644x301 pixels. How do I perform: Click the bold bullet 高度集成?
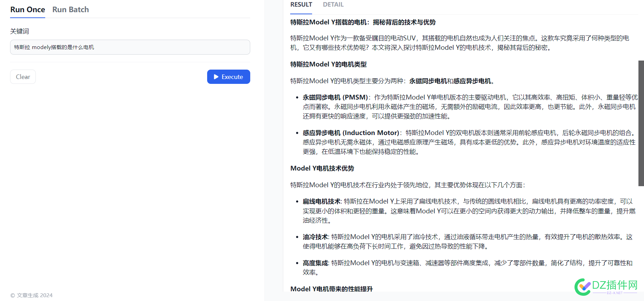[x=315, y=263]
